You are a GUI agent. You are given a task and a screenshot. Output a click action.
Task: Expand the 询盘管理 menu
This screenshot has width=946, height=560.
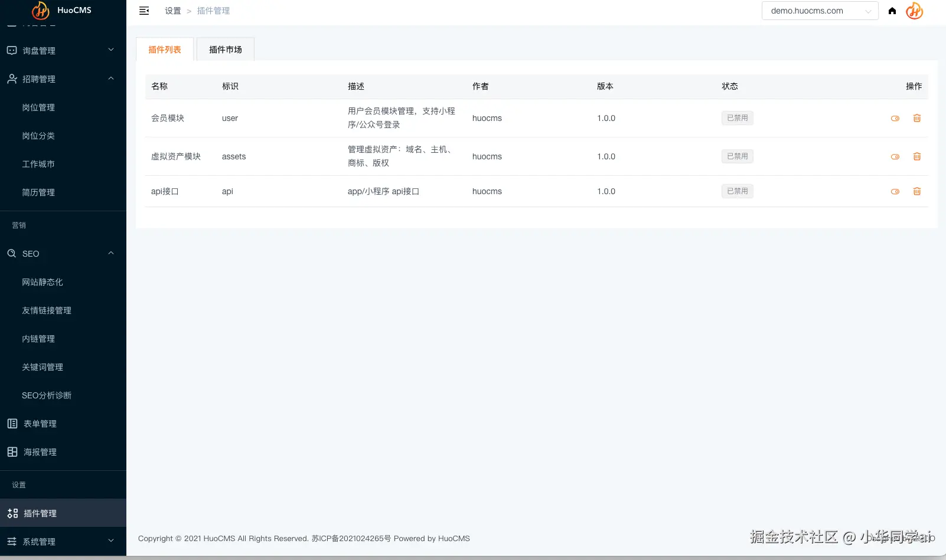[x=63, y=51]
